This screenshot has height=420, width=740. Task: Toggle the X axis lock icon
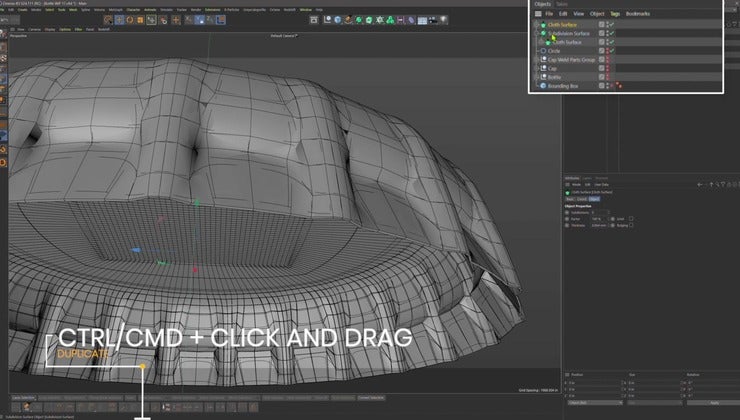pos(189,20)
